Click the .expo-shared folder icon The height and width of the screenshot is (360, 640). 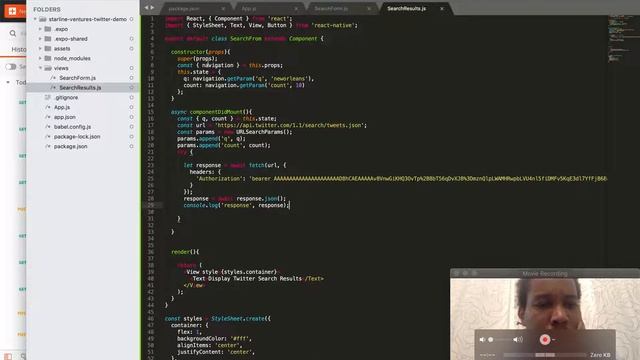[48, 39]
